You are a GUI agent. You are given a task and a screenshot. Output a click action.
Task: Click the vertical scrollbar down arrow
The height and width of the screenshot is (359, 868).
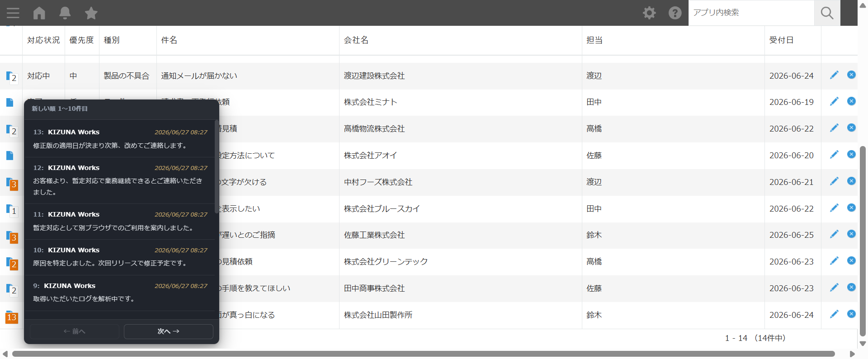[x=863, y=344]
